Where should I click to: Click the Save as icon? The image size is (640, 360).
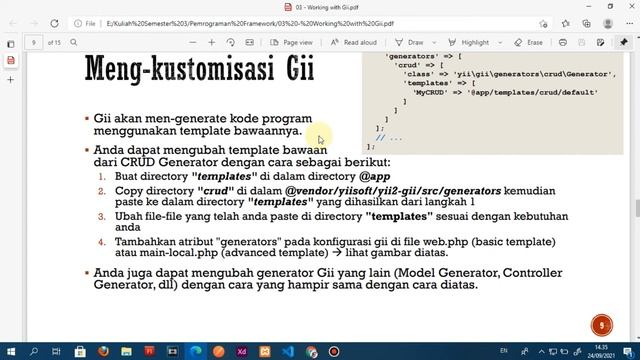tap(600, 42)
